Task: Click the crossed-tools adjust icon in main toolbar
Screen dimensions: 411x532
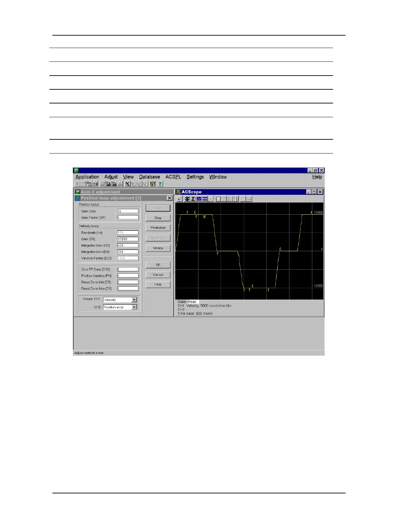Action: (x=127, y=184)
